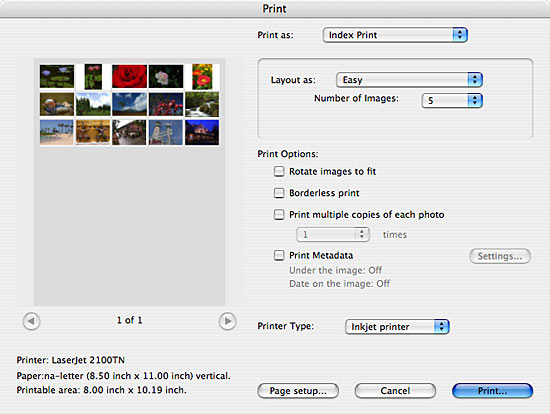Viewport: 550px width, 414px height.
Task: Select the mandarin duck thumbnail
Action: pos(57,104)
